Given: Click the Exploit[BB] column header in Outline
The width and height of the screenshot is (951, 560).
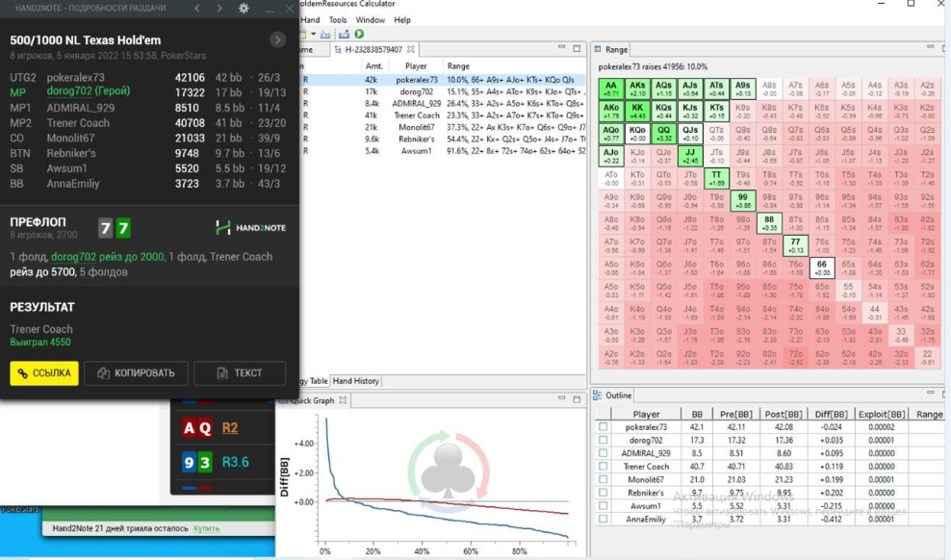Looking at the screenshot, I should pos(882,414).
